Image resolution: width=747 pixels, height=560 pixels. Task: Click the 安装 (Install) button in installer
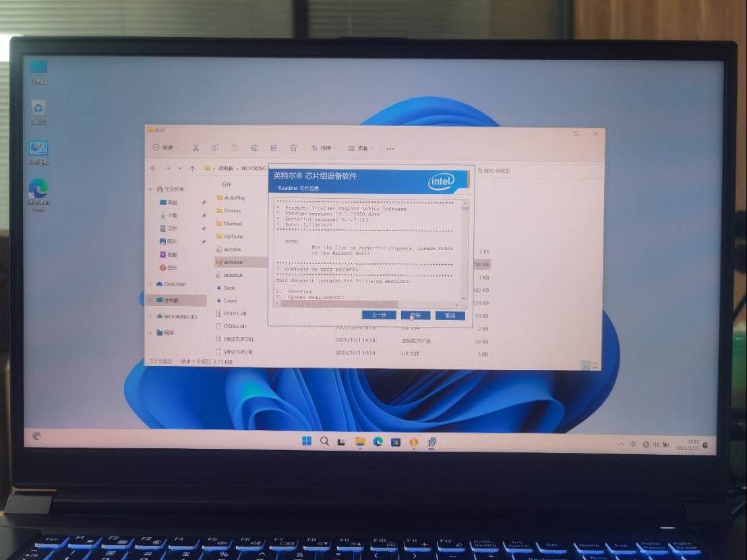415,315
